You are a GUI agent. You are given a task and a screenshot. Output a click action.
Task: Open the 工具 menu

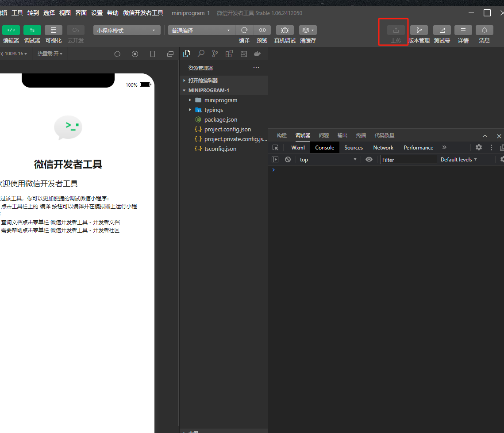click(17, 13)
